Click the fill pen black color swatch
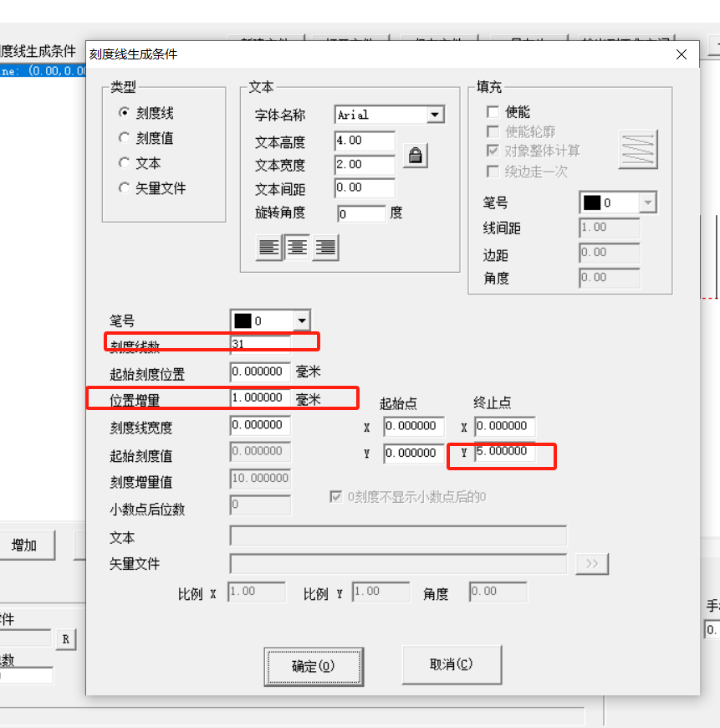 tap(591, 203)
